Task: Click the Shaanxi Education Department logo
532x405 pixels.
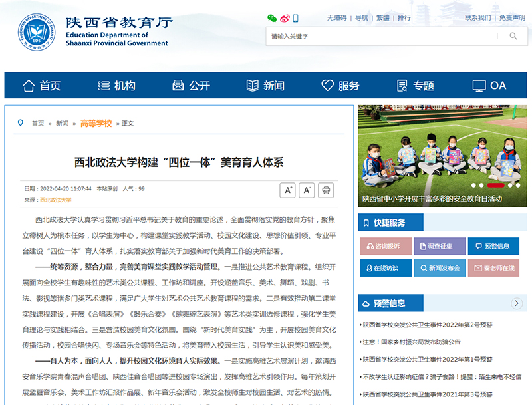Action: pos(37,32)
